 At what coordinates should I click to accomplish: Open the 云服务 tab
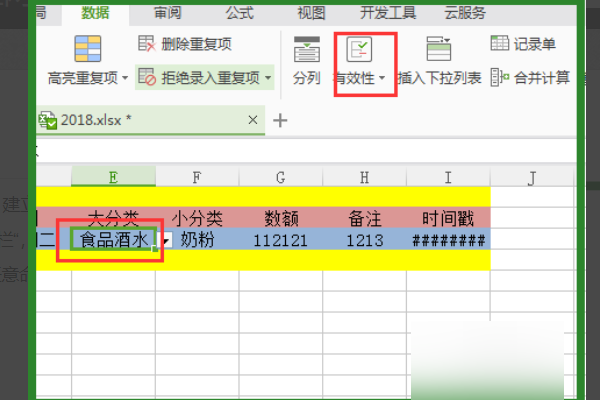pos(465,13)
